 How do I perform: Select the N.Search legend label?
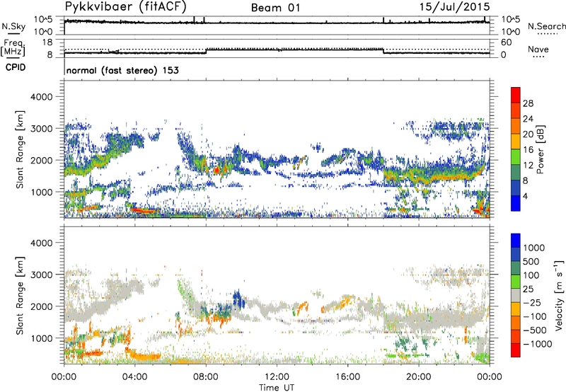click(546, 26)
